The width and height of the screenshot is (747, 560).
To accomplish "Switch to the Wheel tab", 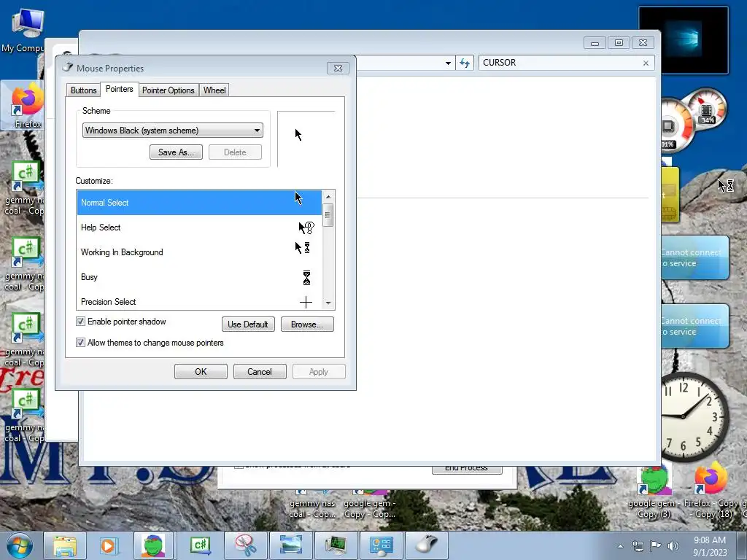I will pos(214,90).
